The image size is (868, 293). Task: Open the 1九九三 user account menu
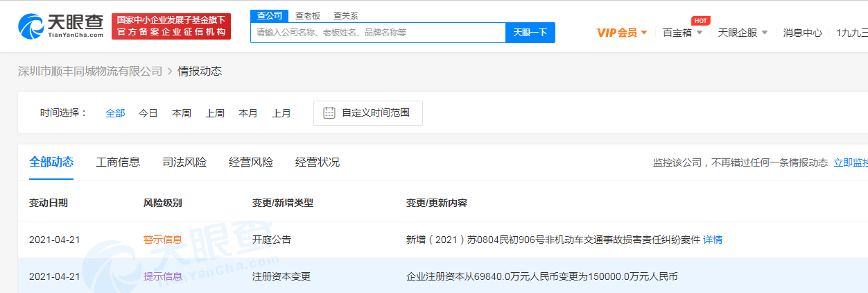(852, 33)
